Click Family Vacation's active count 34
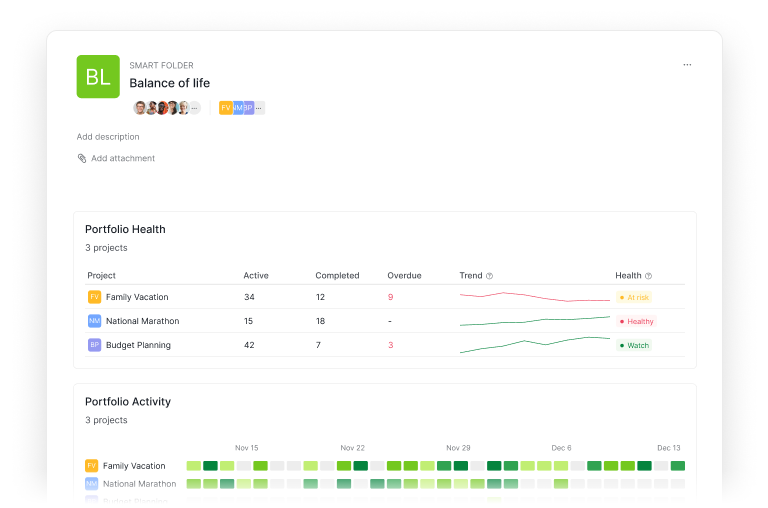Viewport: 768px width, 508px height. click(x=249, y=297)
